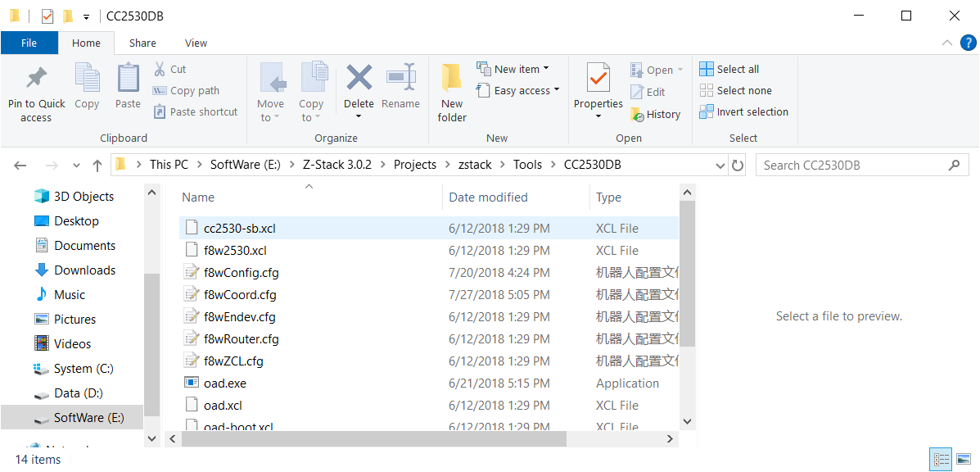980x472 pixels.
Task: Click zstack in the address path
Action: (x=475, y=165)
